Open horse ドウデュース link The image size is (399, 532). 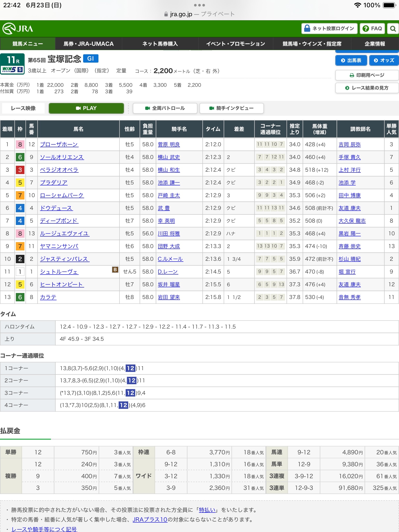[x=56, y=208]
